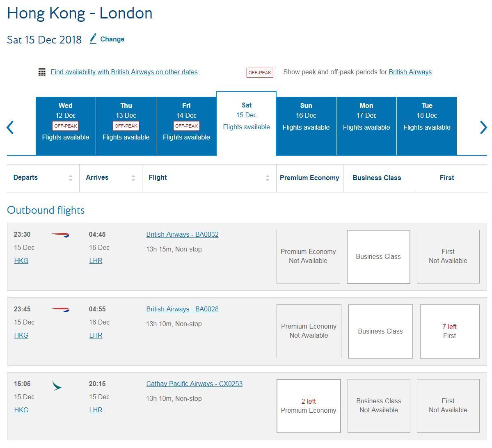Viewport: 492px width, 448px height.
Task: Sort flights by Departs column arrows
Action: tap(71, 178)
